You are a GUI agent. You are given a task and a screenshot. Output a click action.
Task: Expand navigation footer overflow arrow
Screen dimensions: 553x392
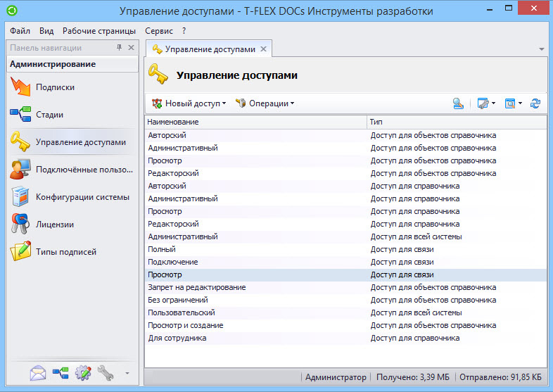tap(127, 373)
